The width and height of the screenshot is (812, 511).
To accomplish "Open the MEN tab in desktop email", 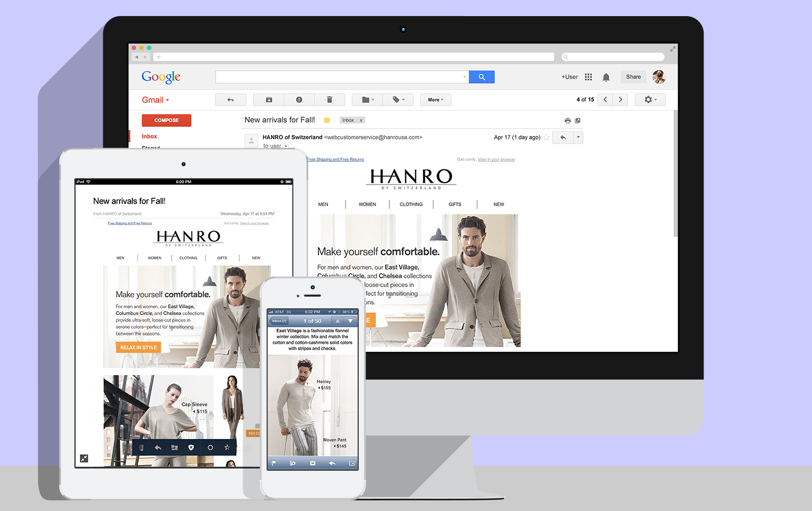I will coord(323,204).
